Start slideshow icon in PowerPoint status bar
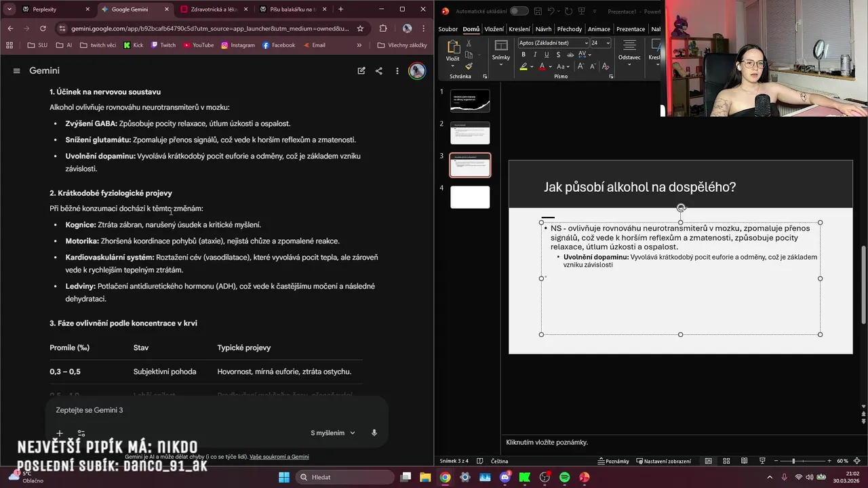This screenshot has height=488, width=868. [762, 461]
